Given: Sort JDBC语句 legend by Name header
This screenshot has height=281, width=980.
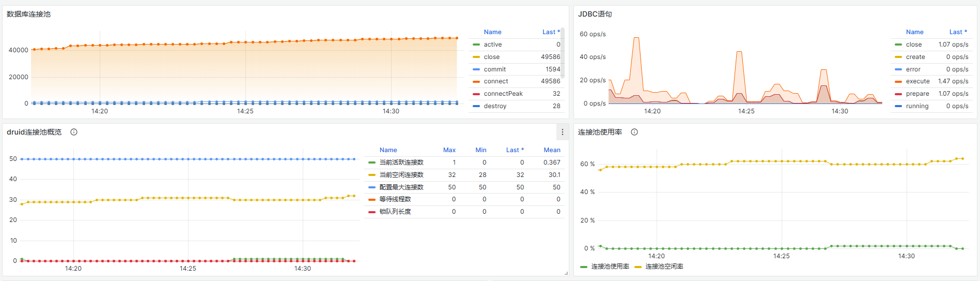Looking at the screenshot, I should pos(914,32).
